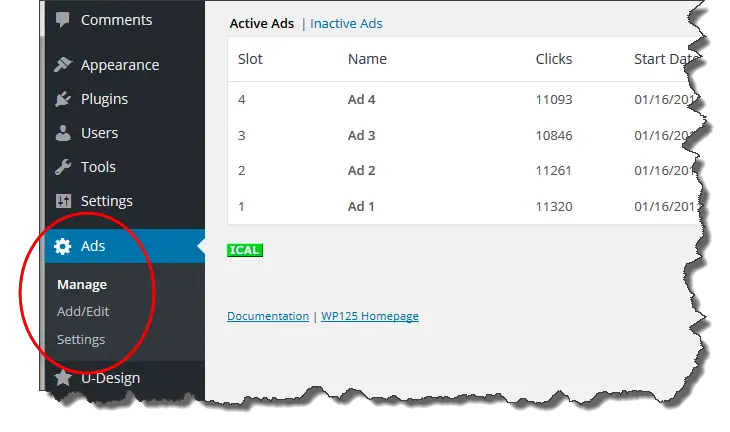
Task: Open the Ad 3 entry
Action: coord(362,135)
